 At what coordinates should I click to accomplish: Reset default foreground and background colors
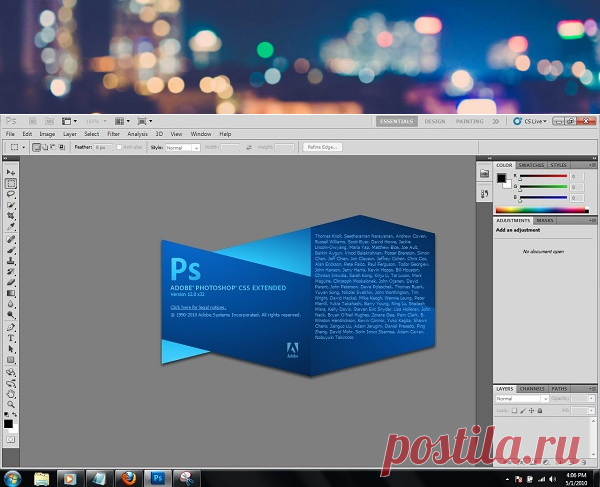pos(7,414)
